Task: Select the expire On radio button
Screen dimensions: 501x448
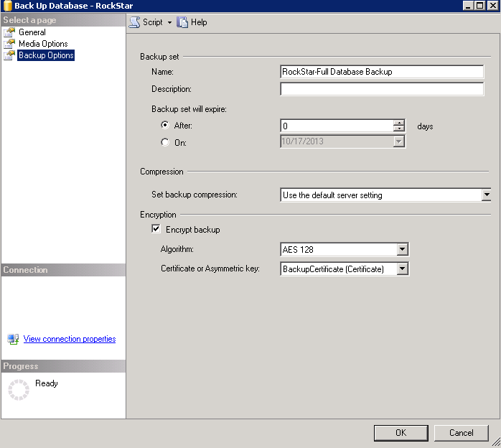Action: (x=165, y=142)
